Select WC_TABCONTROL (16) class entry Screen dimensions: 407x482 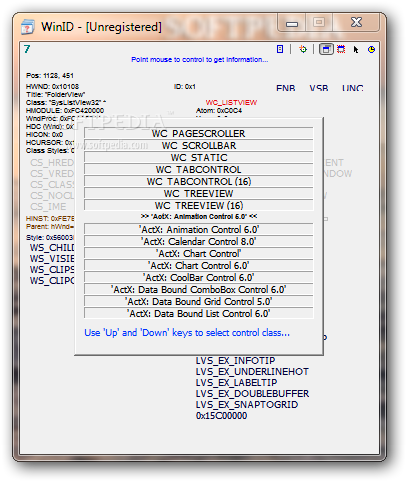[x=199, y=181]
